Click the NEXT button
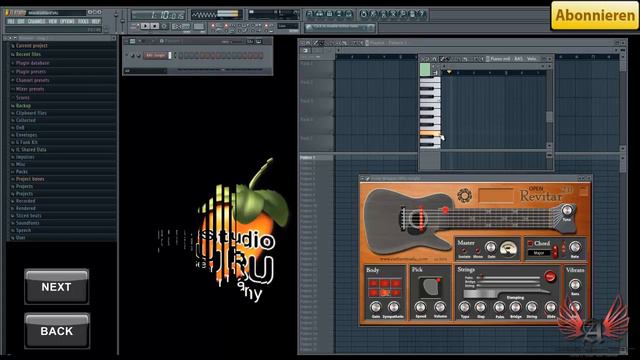Image resolution: width=640 pixels, height=360 pixels. pos(56,287)
